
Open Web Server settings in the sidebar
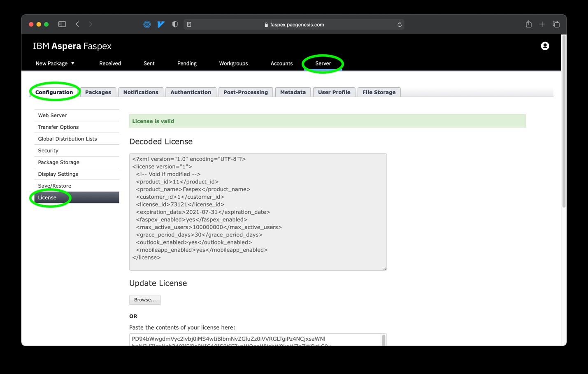(77, 115)
